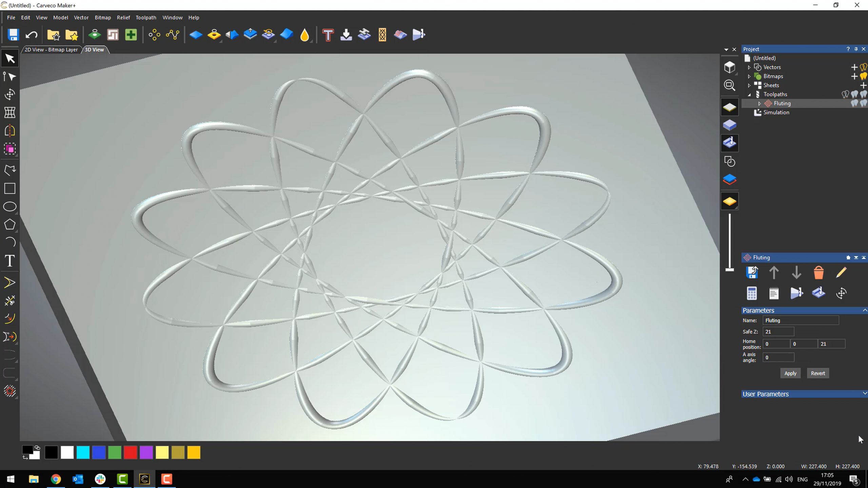The width and height of the screenshot is (868, 488).
Task: Select the Create Text tool
Action: click(x=9, y=261)
